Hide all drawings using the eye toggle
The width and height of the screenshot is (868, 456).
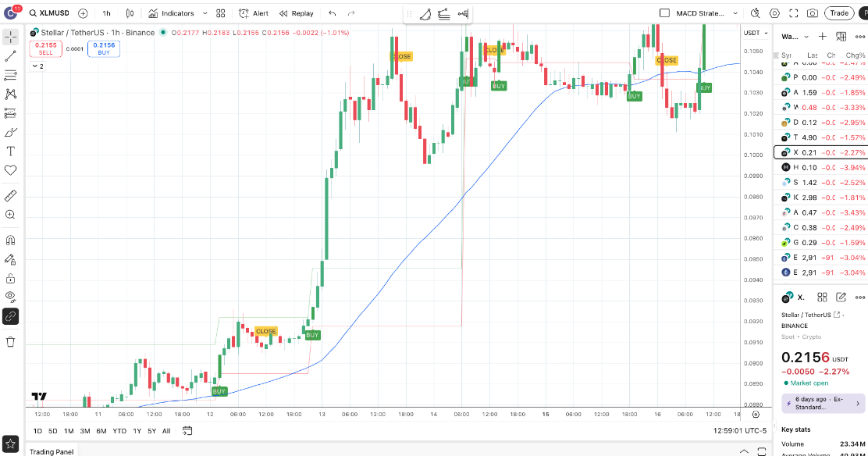[x=11, y=297]
